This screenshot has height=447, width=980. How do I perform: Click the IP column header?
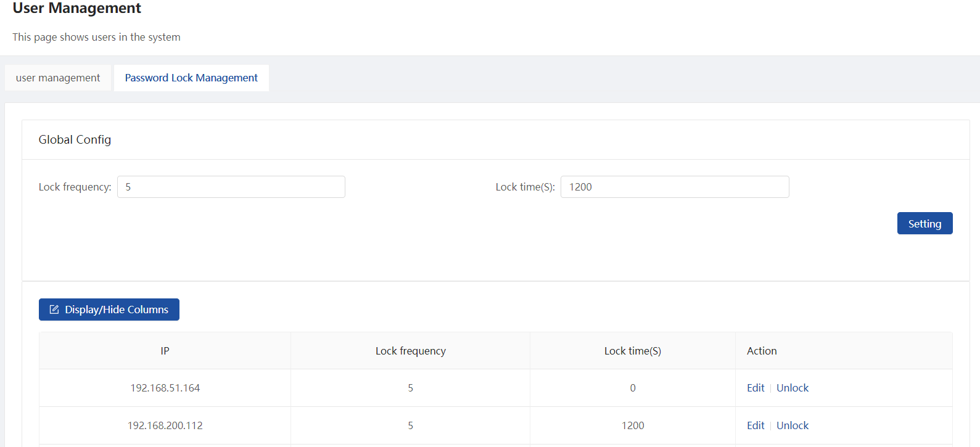[x=165, y=351]
